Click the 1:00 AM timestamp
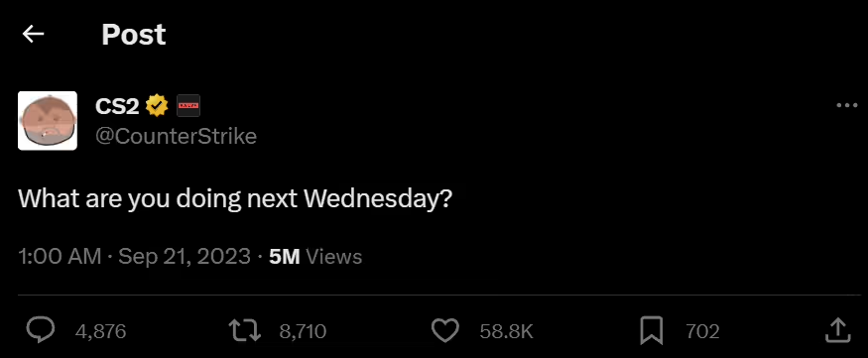The image size is (868, 358). pyautogui.click(x=60, y=257)
